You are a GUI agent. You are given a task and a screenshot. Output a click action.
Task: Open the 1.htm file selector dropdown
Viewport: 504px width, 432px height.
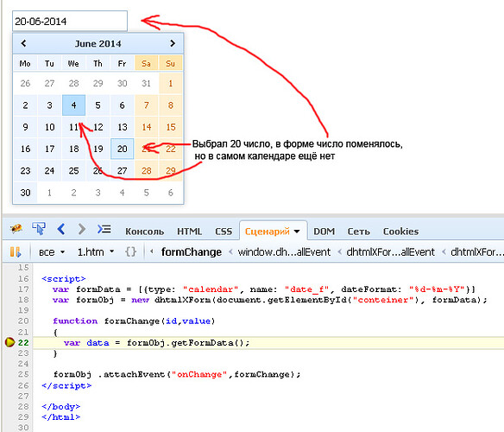click(x=96, y=251)
